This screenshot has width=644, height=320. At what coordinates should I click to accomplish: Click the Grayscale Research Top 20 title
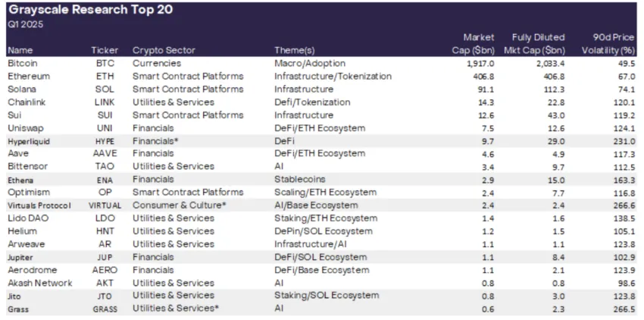click(x=90, y=9)
